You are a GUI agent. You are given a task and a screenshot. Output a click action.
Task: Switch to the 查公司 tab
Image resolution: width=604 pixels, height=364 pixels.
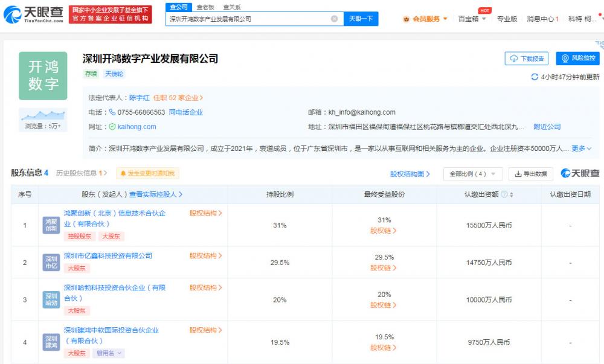click(179, 7)
